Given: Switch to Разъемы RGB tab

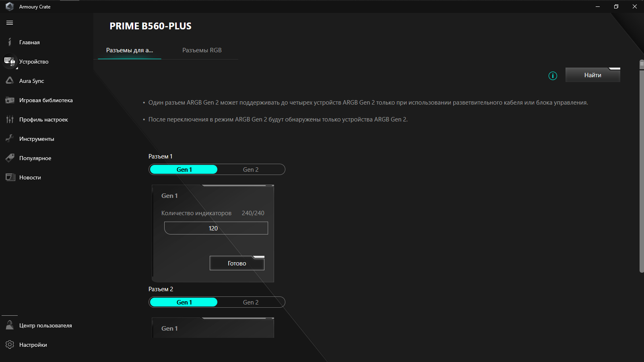Looking at the screenshot, I should (x=202, y=50).
